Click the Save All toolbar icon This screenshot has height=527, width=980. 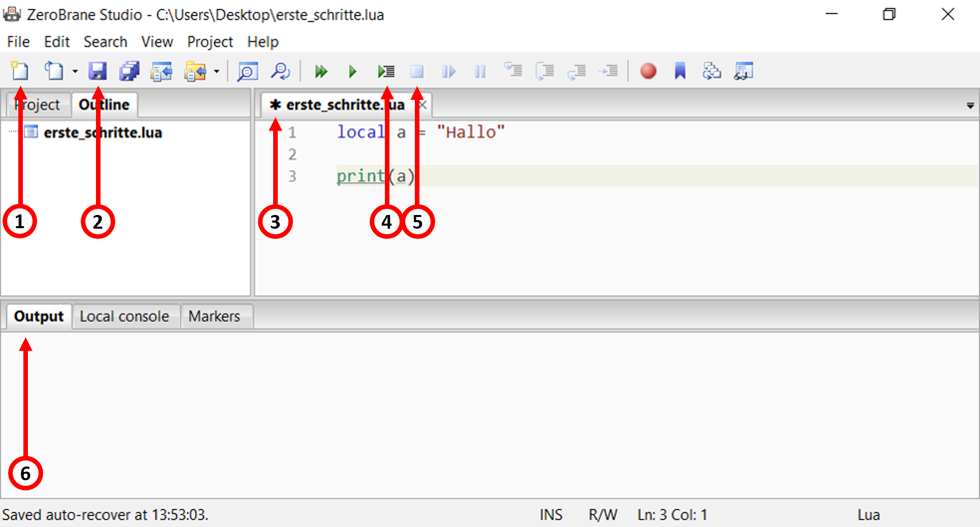coord(129,71)
